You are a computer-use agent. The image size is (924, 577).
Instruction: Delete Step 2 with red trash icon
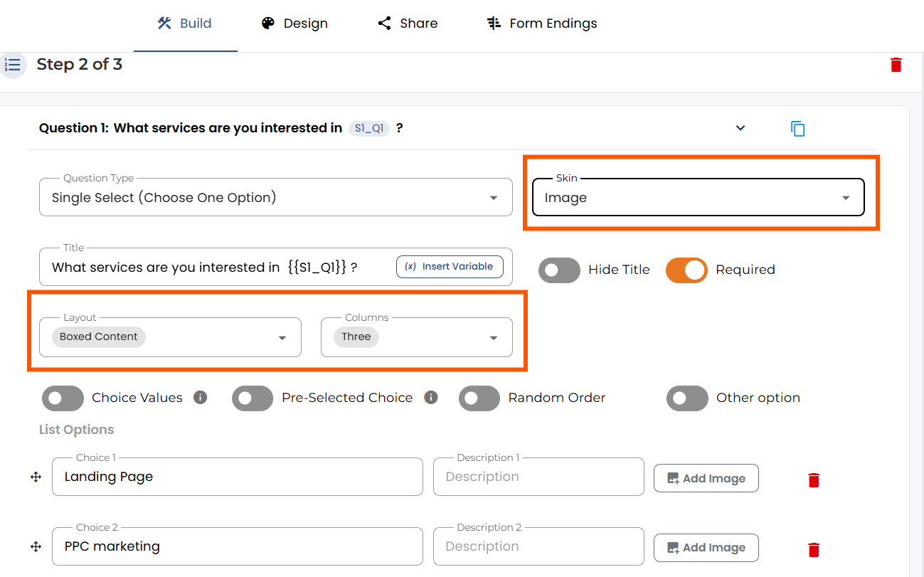click(x=896, y=65)
